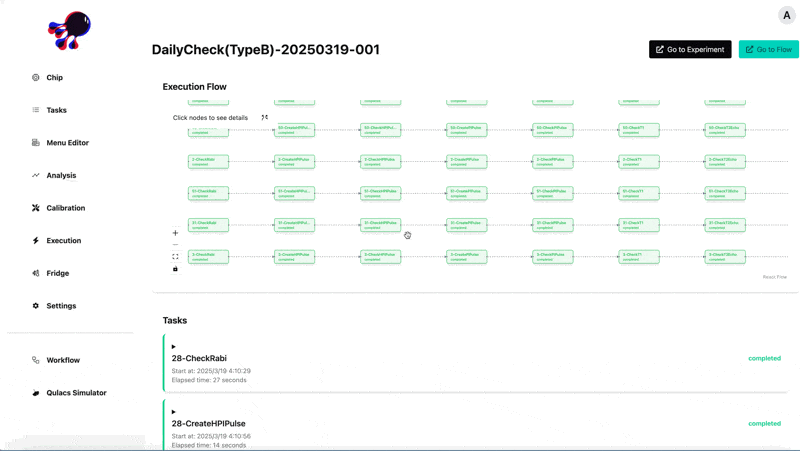The width and height of the screenshot is (800, 451).
Task: Click the Workflow sidebar icon
Action: click(36, 360)
